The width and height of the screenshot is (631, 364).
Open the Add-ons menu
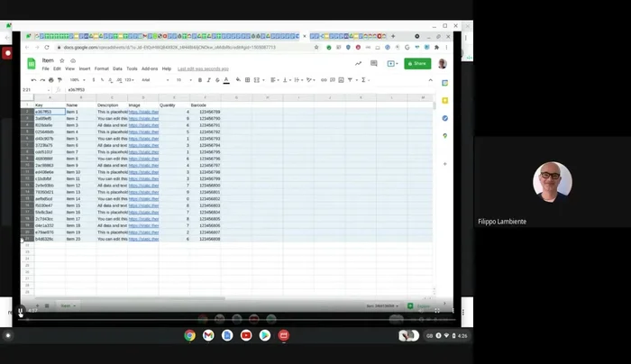(150, 68)
